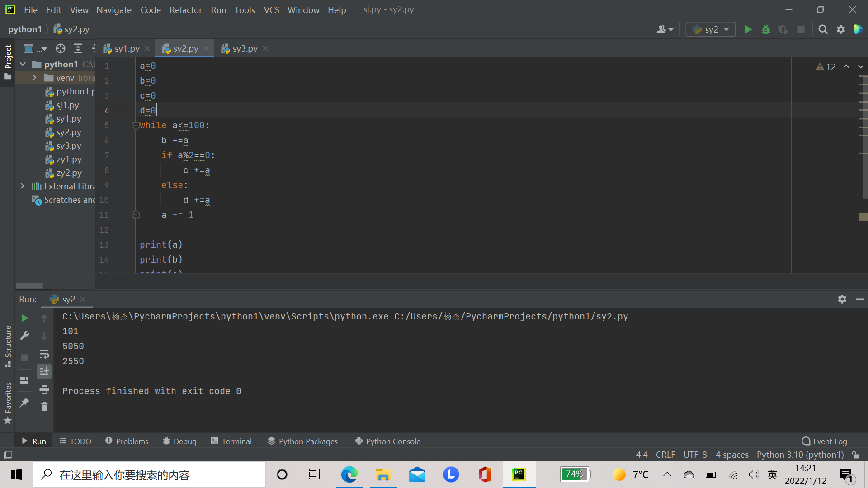Open Search Everywhere magnifier icon
868x488 pixels.
tap(823, 29)
